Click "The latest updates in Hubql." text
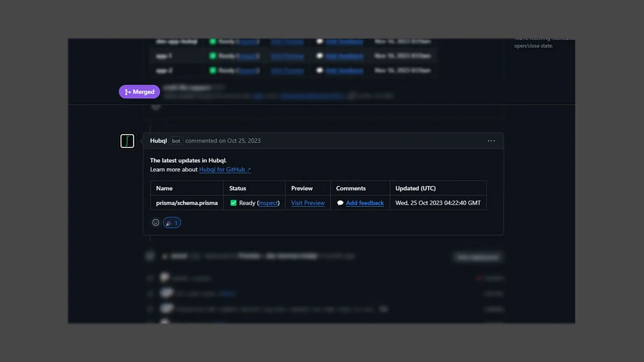This screenshot has height=362, width=644. click(x=188, y=160)
